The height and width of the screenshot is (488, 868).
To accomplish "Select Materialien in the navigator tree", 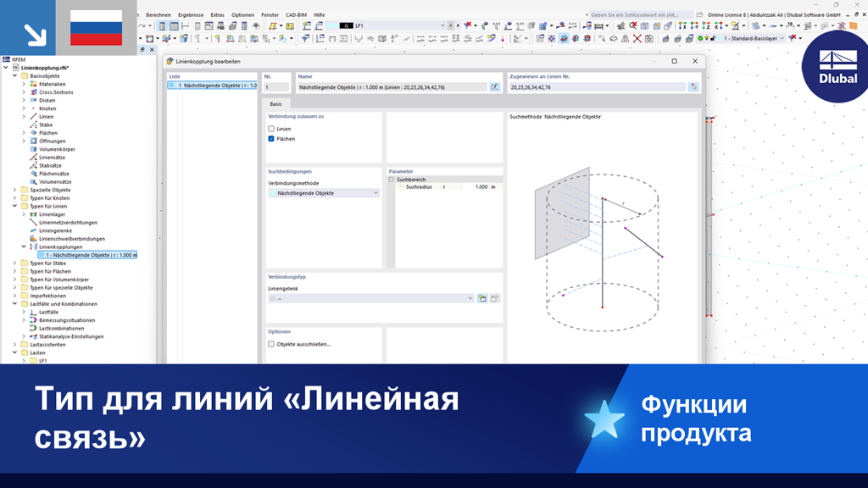I will [x=52, y=84].
